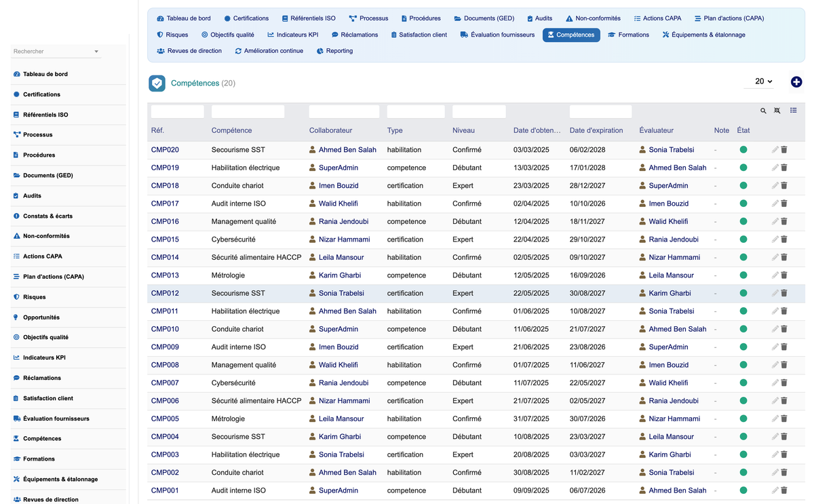
Task: Open the Certifications top tab
Action: tap(246, 18)
